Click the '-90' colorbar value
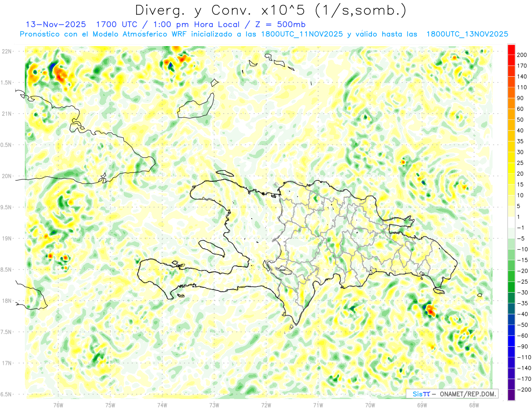Image resolution: width=532 pixels, height=411 pixels. 522,346
